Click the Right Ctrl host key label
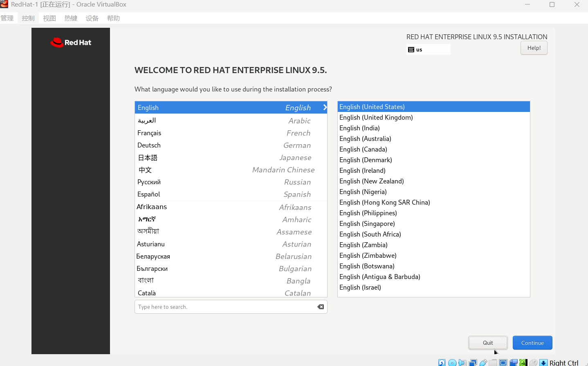The image size is (588, 366). click(x=564, y=363)
